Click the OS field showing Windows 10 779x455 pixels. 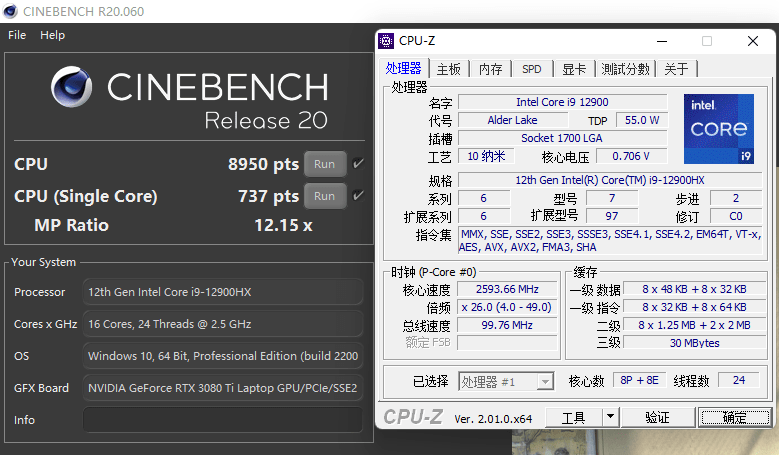(223, 356)
